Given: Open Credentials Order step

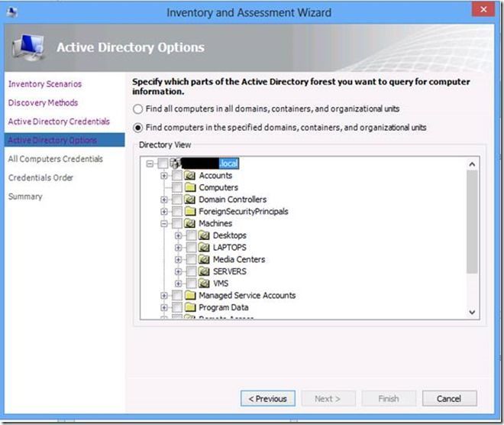Looking at the screenshot, I should coord(40,177).
